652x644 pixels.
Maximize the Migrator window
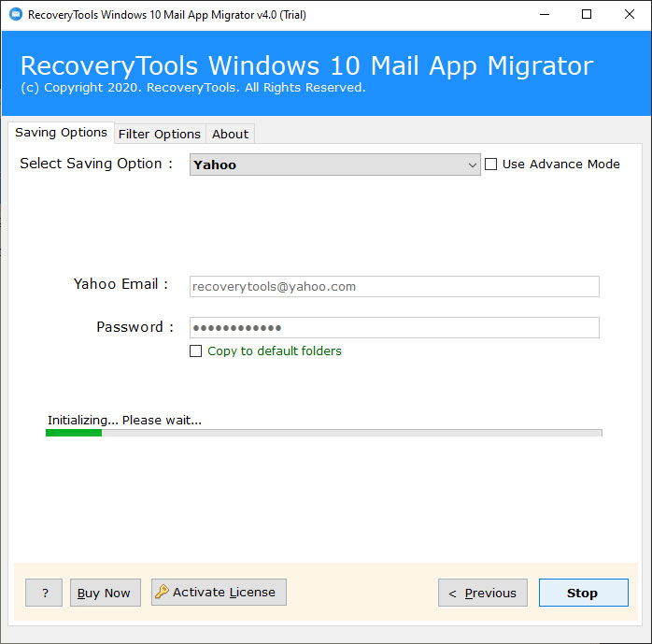click(587, 15)
